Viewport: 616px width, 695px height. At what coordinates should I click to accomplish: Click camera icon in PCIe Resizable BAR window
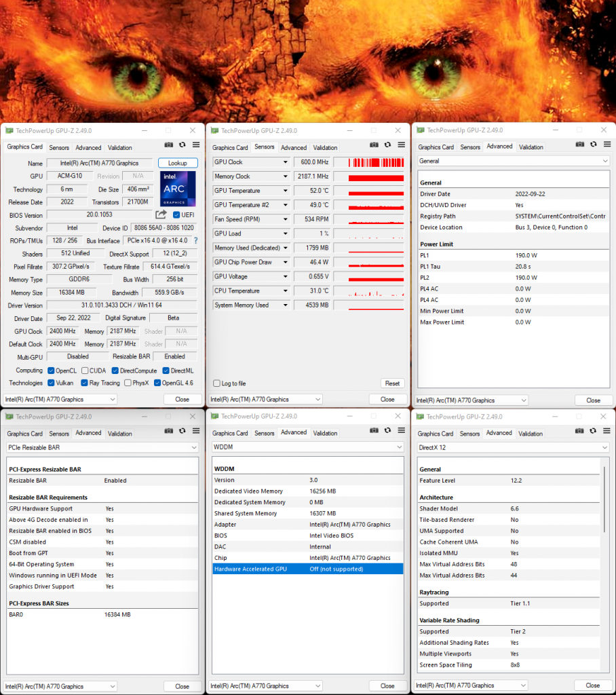pyautogui.click(x=169, y=431)
